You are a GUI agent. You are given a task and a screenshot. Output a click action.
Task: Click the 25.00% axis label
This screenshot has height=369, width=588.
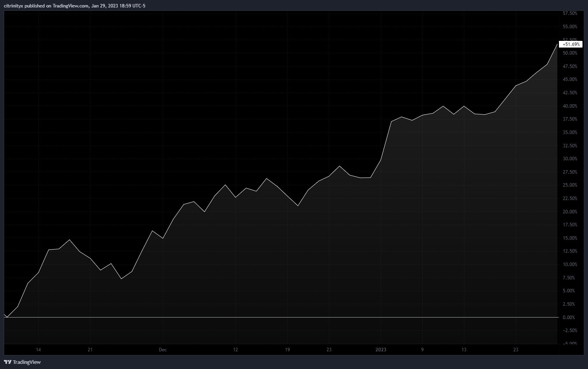click(570, 185)
